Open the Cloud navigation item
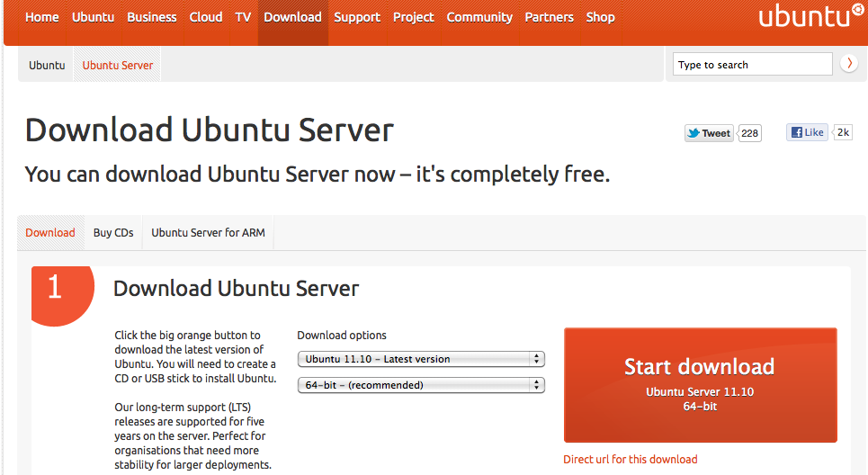The width and height of the screenshot is (868, 475). [206, 17]
